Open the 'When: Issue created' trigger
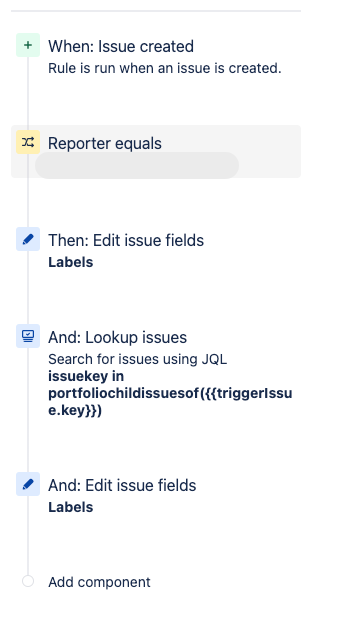Screen dimensions: 364x620 [121, 46]
